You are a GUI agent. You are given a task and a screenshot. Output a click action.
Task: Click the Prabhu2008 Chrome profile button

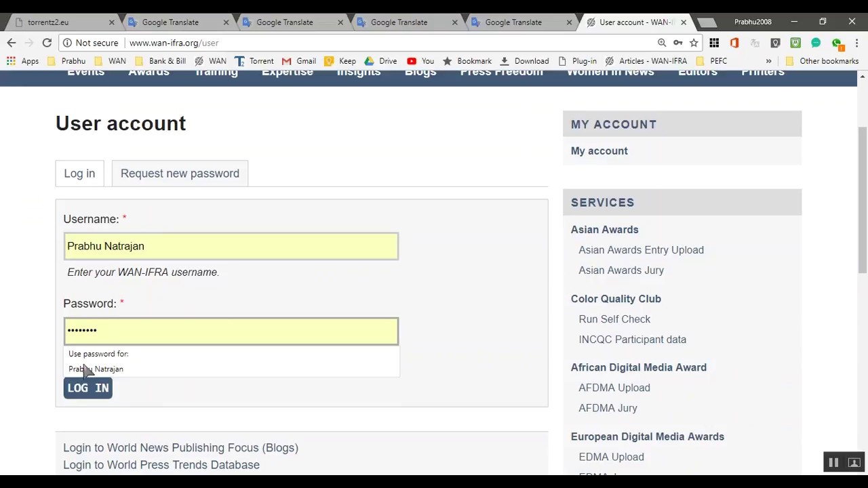click(753, 22)
